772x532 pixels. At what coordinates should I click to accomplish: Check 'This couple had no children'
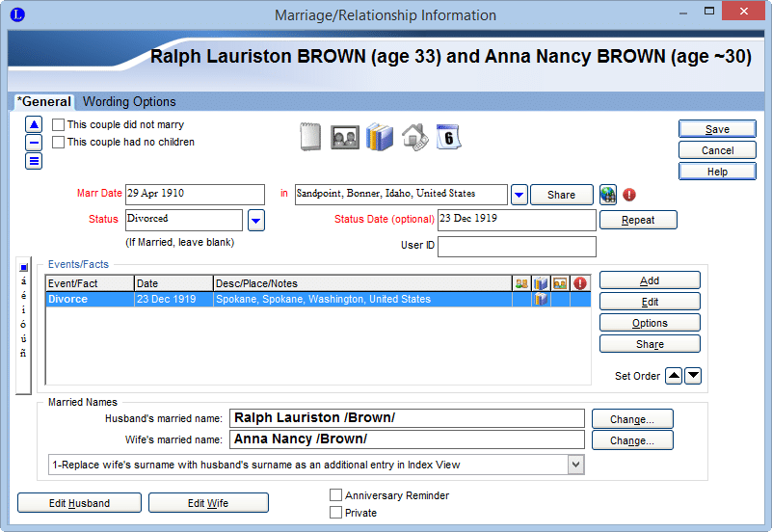pos(59,143)
